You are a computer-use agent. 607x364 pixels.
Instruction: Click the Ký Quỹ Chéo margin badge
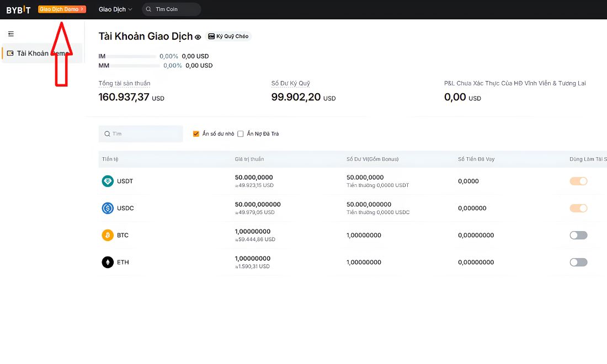[x=228, y=36]
